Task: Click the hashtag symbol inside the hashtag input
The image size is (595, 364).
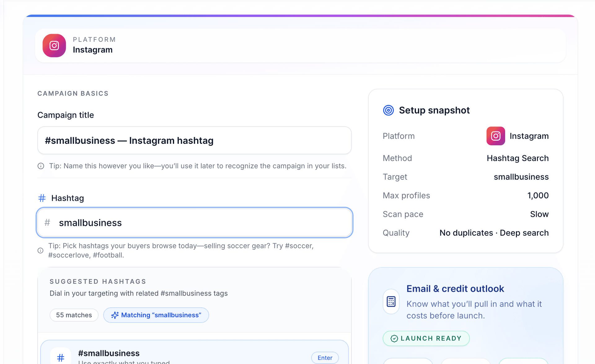Action: coord(47,222)
